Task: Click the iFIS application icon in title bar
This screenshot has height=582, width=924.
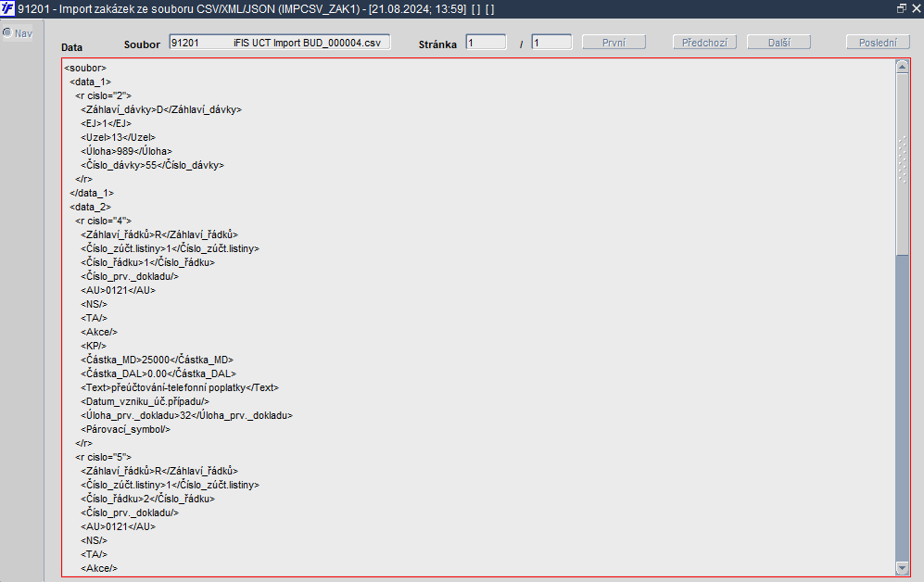Action: point(7,9)
